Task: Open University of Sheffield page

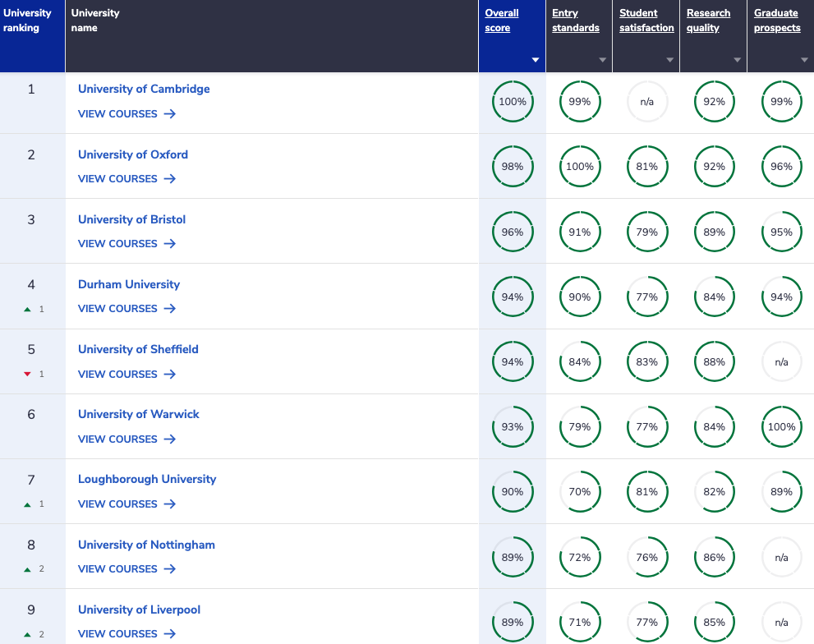Action: tap(138, 349)
